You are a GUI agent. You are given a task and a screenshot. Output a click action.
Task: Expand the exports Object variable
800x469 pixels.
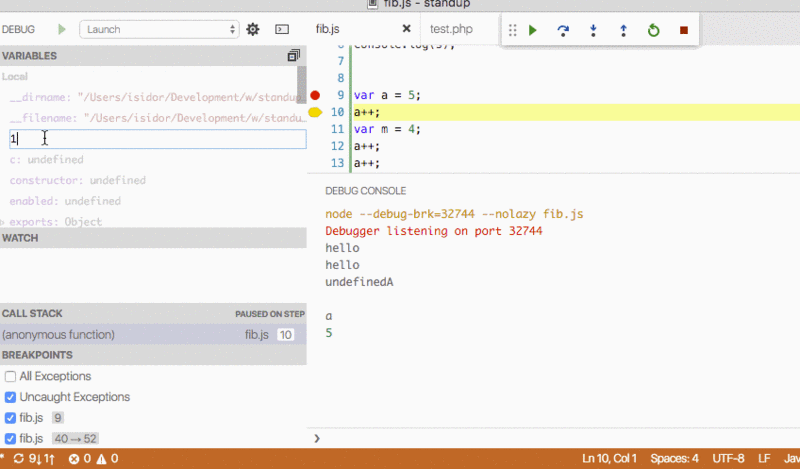[x=3, y=222]
